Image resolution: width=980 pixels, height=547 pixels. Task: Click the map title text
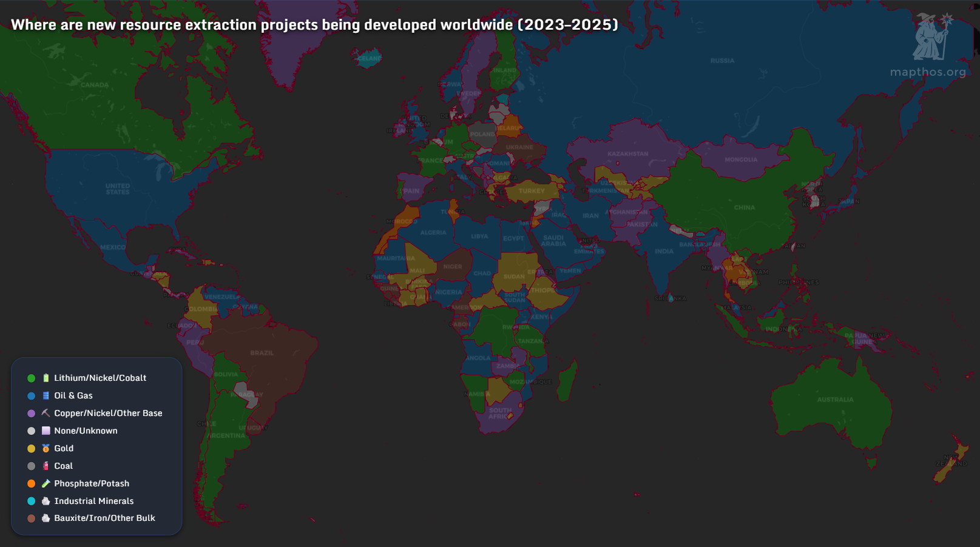(314, 25)
